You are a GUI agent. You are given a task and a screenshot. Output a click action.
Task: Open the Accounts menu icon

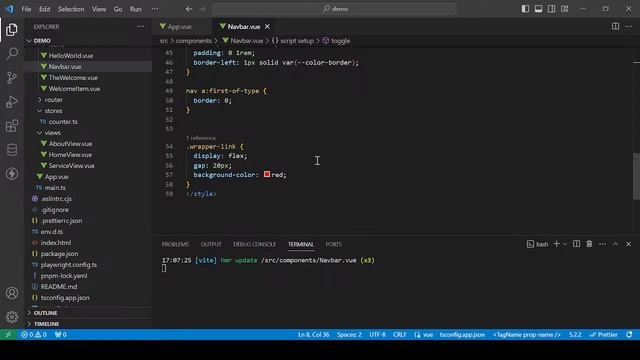tap(12, 293)
